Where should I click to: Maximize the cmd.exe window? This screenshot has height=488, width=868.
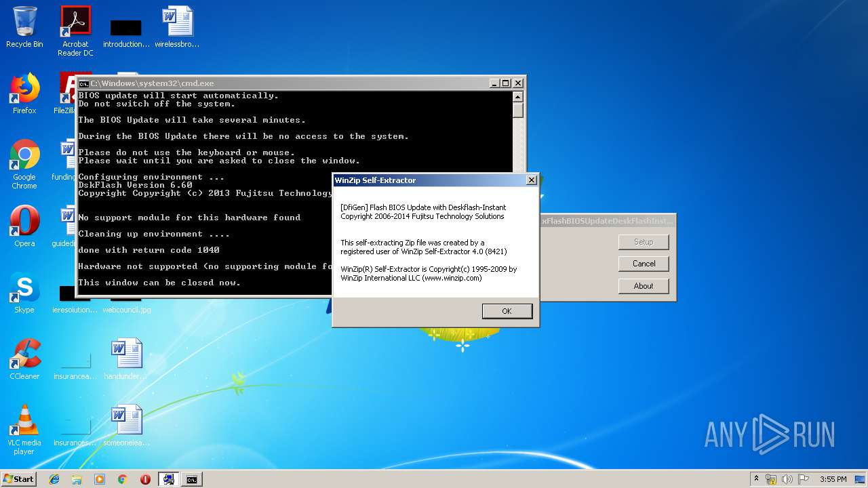click(505, 83)
